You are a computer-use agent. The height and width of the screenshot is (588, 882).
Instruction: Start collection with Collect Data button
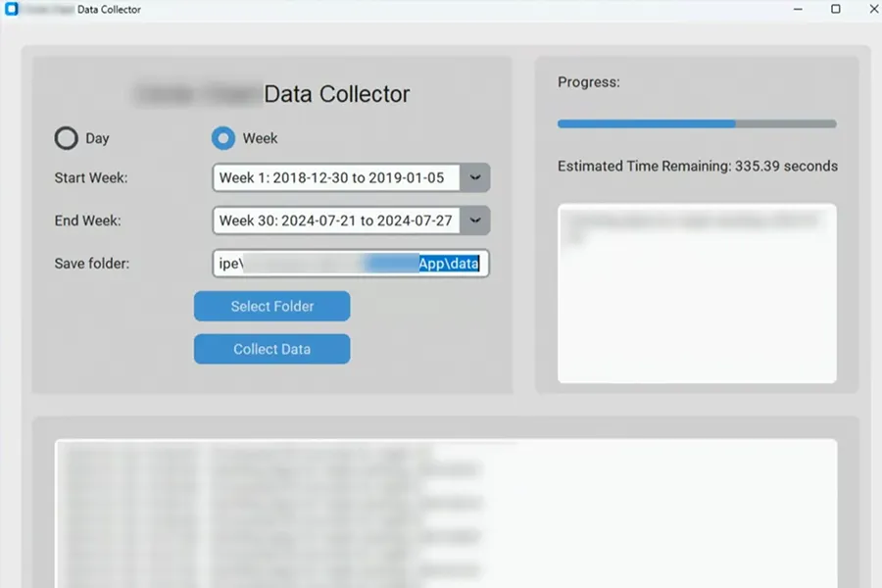271,349
